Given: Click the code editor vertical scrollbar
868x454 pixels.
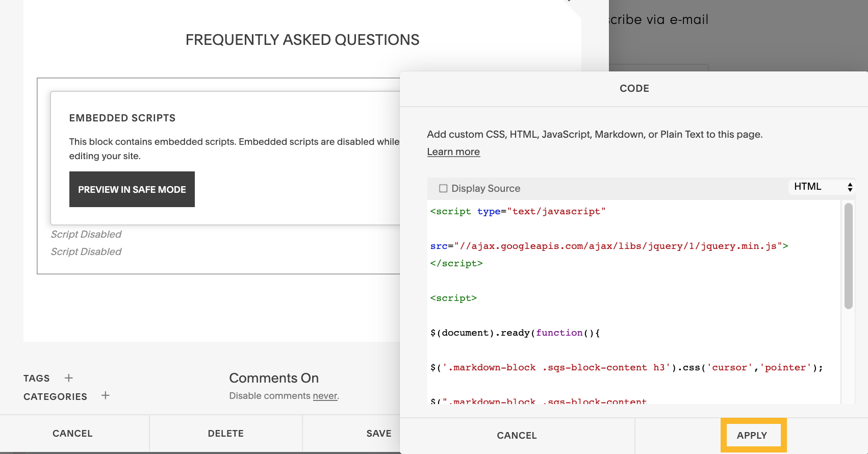Looking at the screenshot, I should [x=849, y=256].
